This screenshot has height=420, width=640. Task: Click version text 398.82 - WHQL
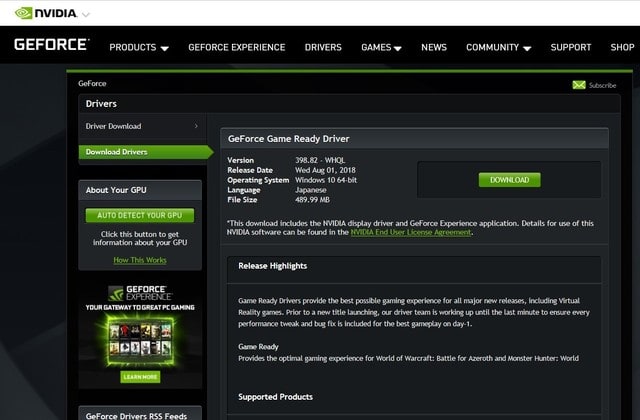(320, 160)
